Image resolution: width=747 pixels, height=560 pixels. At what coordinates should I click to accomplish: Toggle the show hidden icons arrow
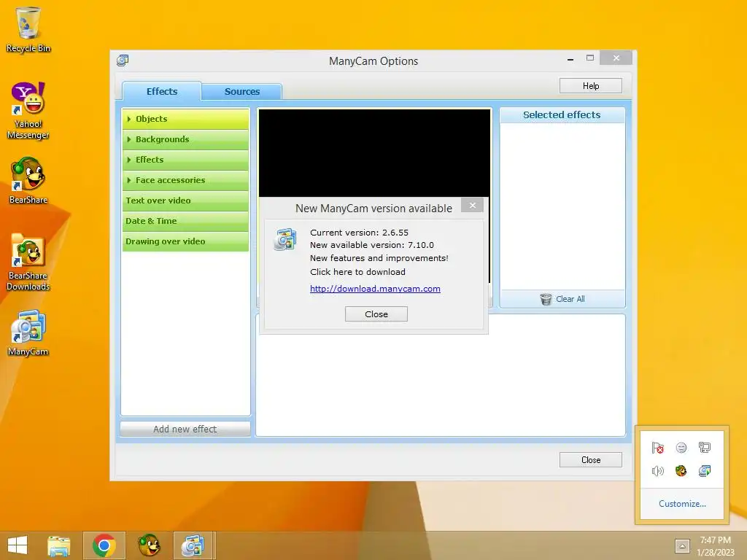[x=682, y=545]
